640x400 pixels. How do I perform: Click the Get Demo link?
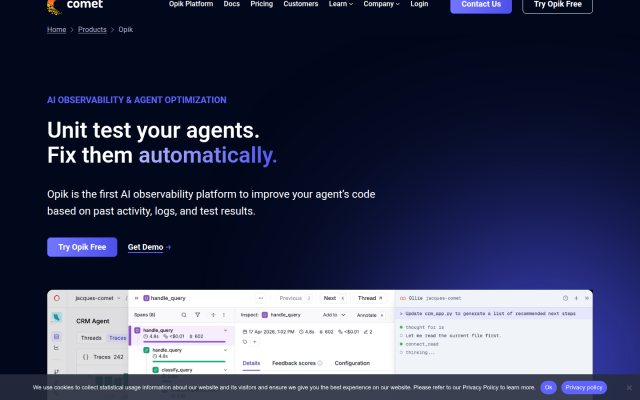(149, 247)
